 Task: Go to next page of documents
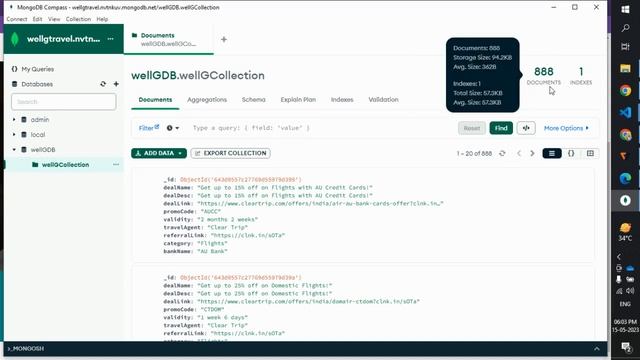[x=532, y=153]
